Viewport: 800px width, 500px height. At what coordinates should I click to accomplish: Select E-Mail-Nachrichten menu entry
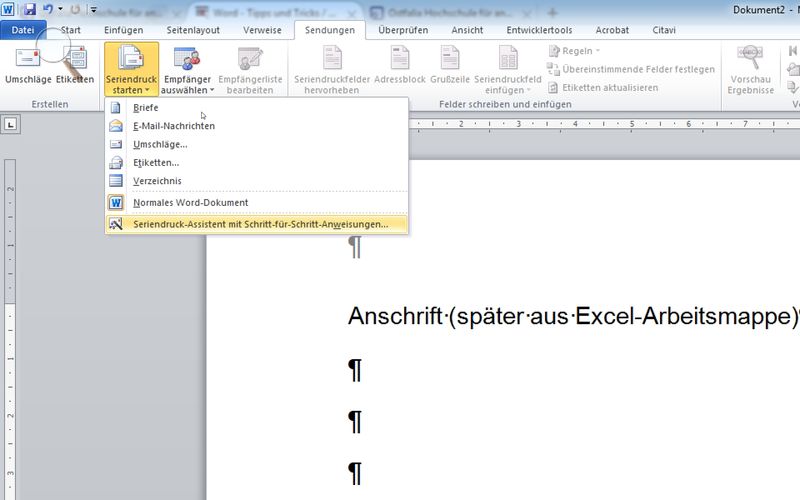tap(174, 126)
